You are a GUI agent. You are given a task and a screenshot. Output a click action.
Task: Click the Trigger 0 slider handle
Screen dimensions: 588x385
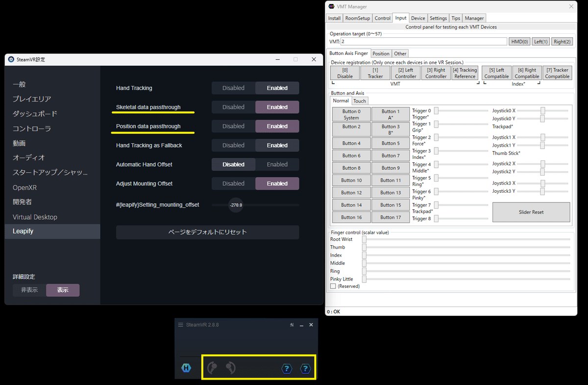click(436, 111)
